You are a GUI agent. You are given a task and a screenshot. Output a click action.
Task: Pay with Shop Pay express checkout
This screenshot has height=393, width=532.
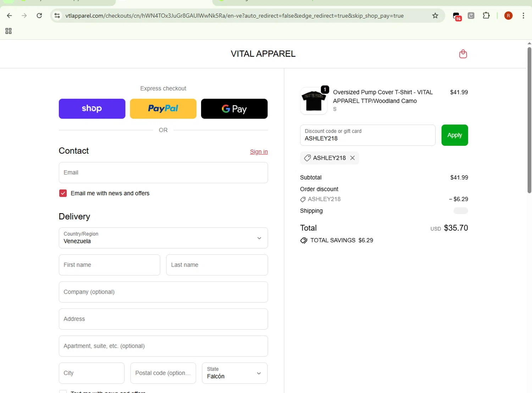pos(92,109)
